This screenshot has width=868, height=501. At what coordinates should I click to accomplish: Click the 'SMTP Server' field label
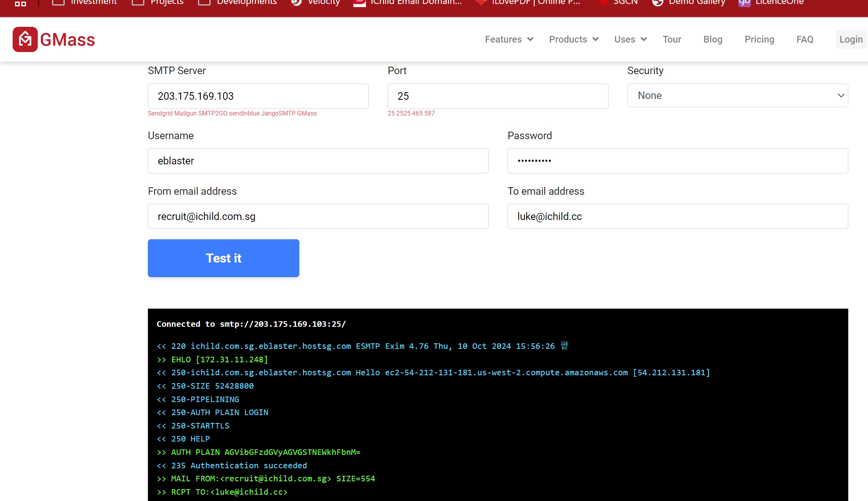pyautogui.click(x=177, y=71)
